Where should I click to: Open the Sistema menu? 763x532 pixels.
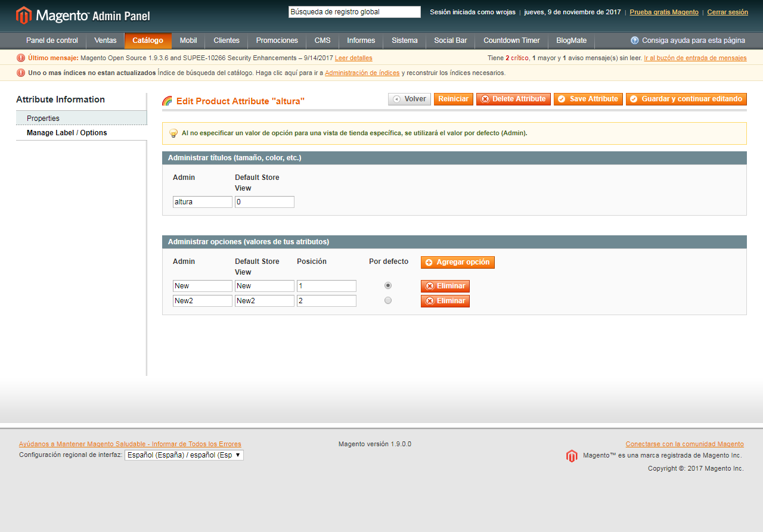click(x=404, y=41)
